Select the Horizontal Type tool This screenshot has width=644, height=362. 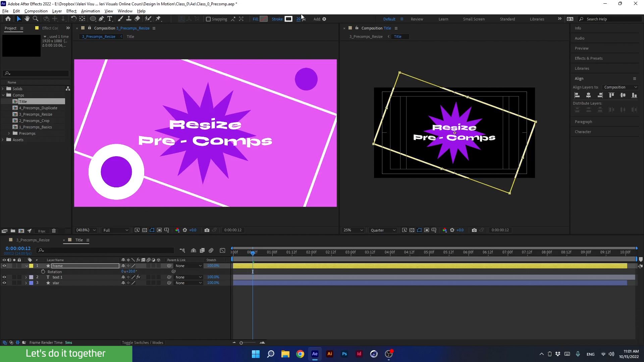point(110,19)
